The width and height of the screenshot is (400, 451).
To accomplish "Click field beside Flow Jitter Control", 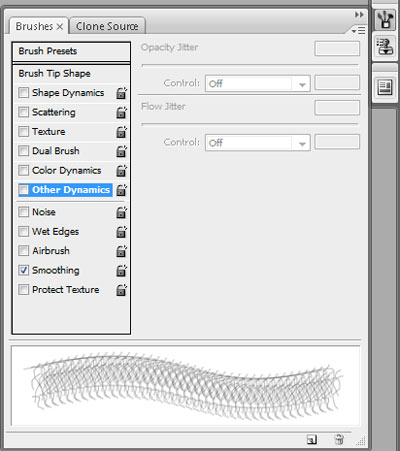I will click(337, 142).
